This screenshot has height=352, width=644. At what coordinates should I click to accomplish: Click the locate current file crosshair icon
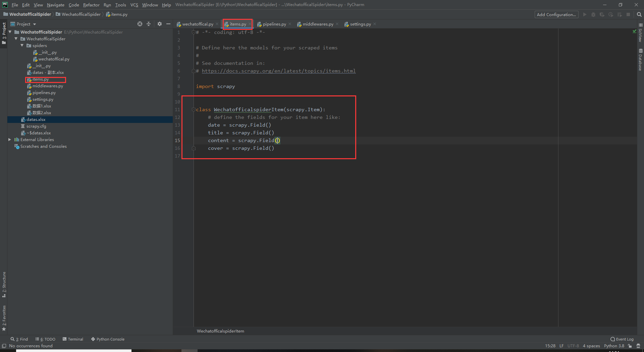pos(140,24)
